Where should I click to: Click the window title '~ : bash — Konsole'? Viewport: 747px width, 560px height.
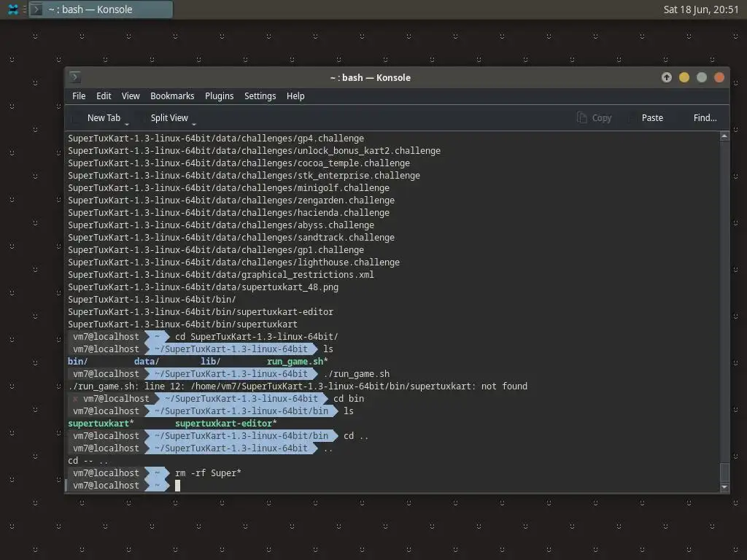point(370,77)
